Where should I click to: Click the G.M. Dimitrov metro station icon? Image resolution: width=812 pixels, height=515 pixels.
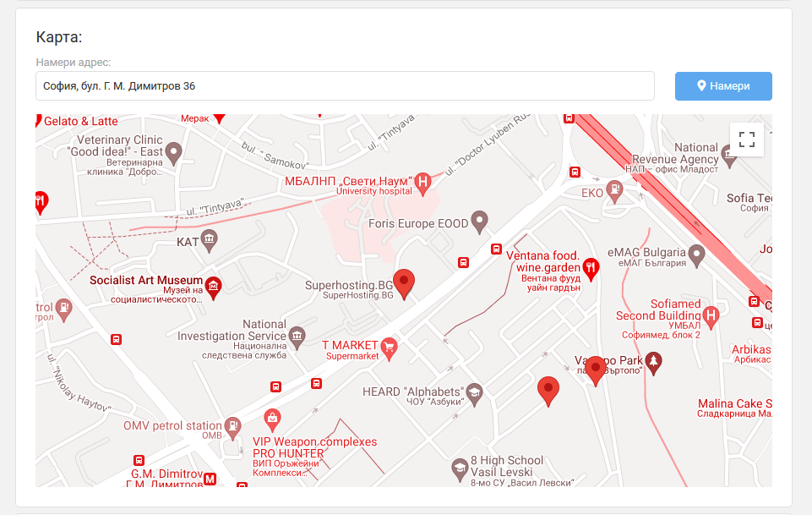point(210,479)
